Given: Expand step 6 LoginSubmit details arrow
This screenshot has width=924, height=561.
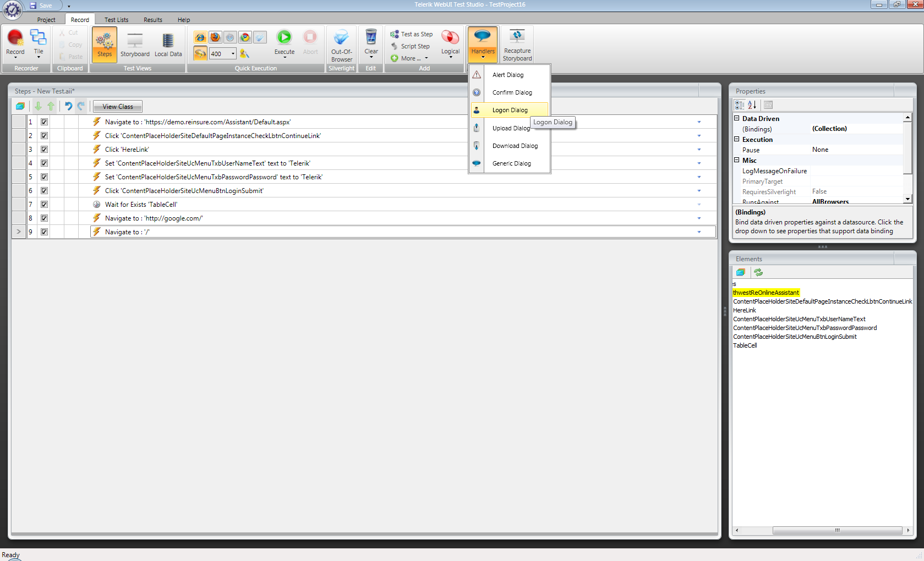Looking at the screenshot, I should point(699,191).
